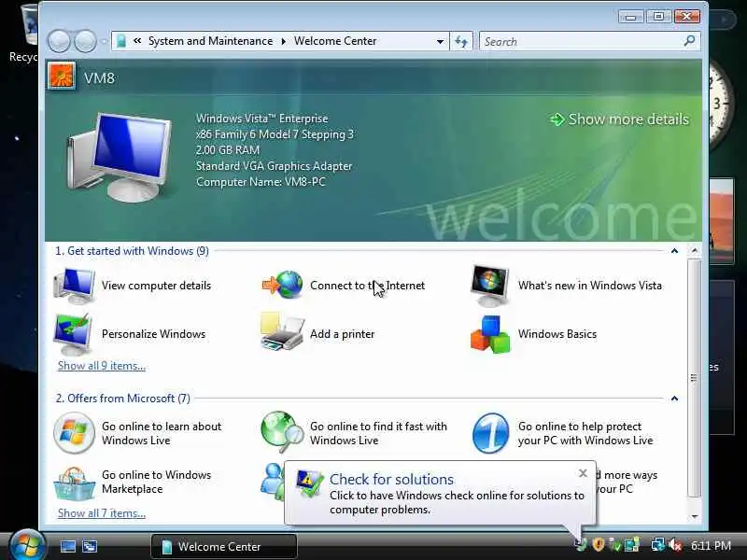The width and height of the screenshot is (747, 560).
Task: Click the Personalize Windows label
Action: tap(153, 334)
